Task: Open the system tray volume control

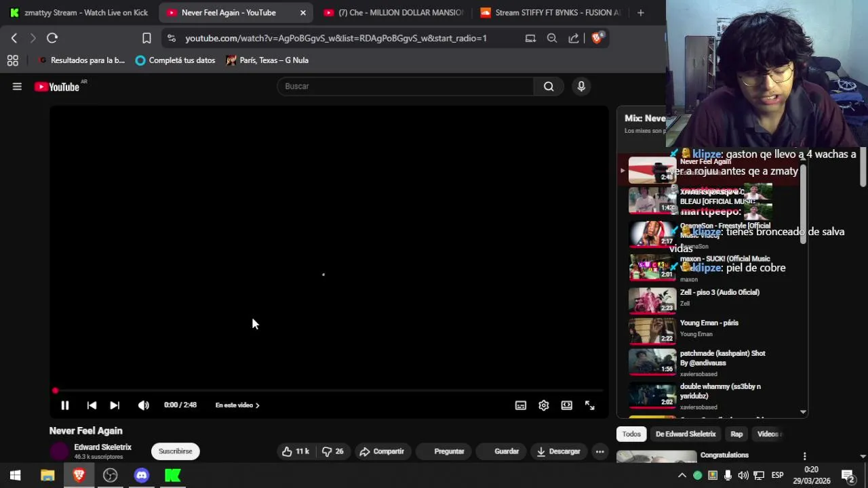Action: 743,476
